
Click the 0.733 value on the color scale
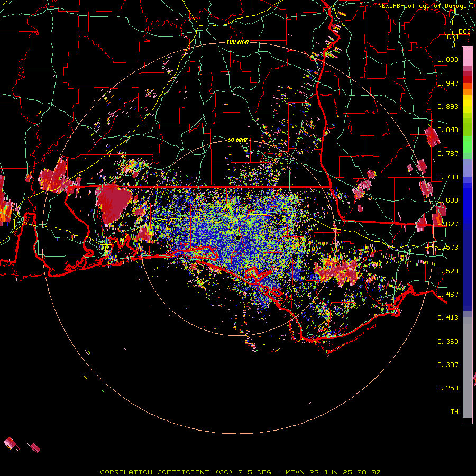448,177
